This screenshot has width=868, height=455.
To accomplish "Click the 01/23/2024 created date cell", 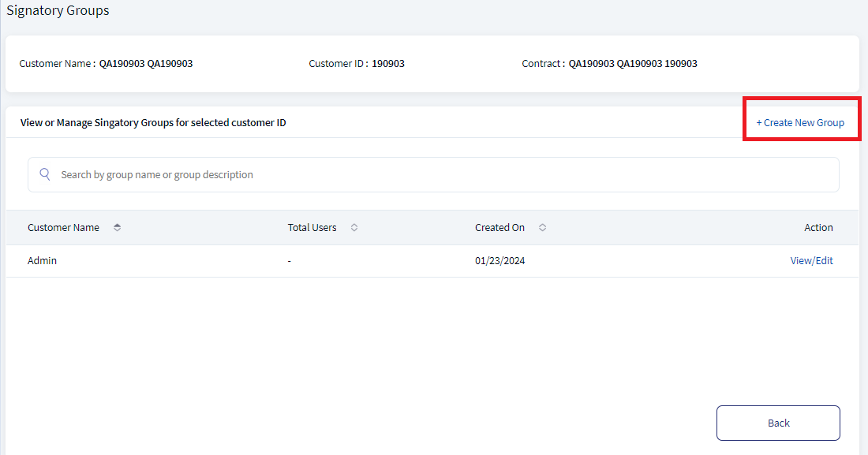I will point(499,261).
